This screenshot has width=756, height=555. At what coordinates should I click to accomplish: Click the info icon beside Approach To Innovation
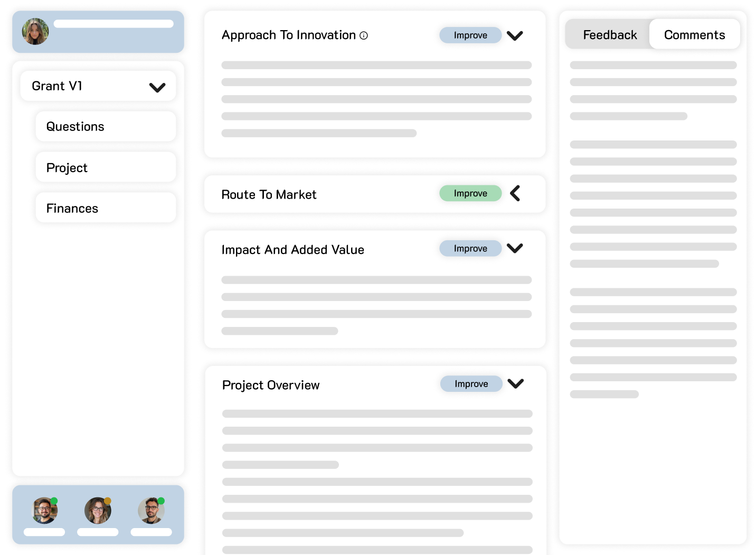[364, 35]
